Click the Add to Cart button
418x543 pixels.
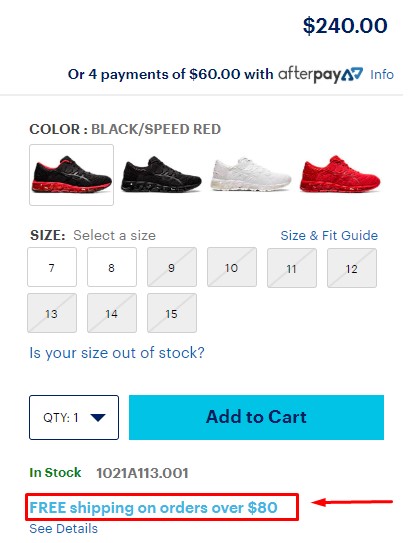[256, 417]
